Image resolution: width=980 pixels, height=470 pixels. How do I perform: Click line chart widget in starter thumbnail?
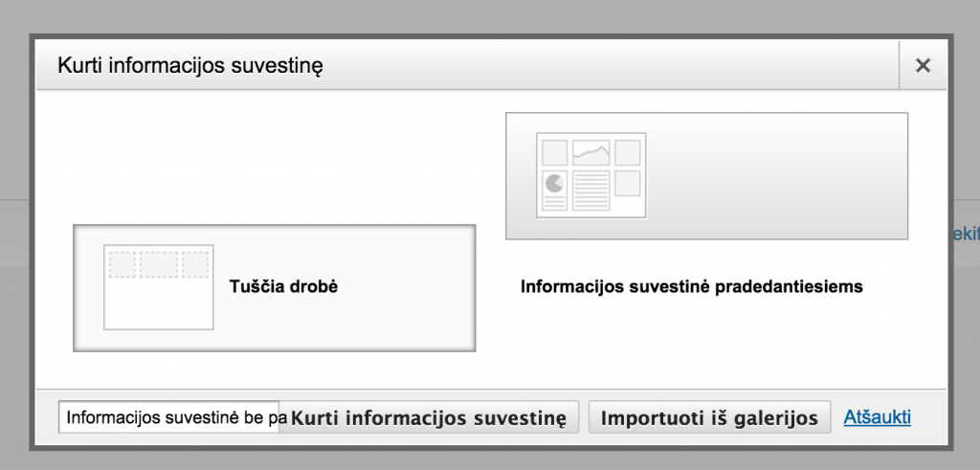pos(591,151)
